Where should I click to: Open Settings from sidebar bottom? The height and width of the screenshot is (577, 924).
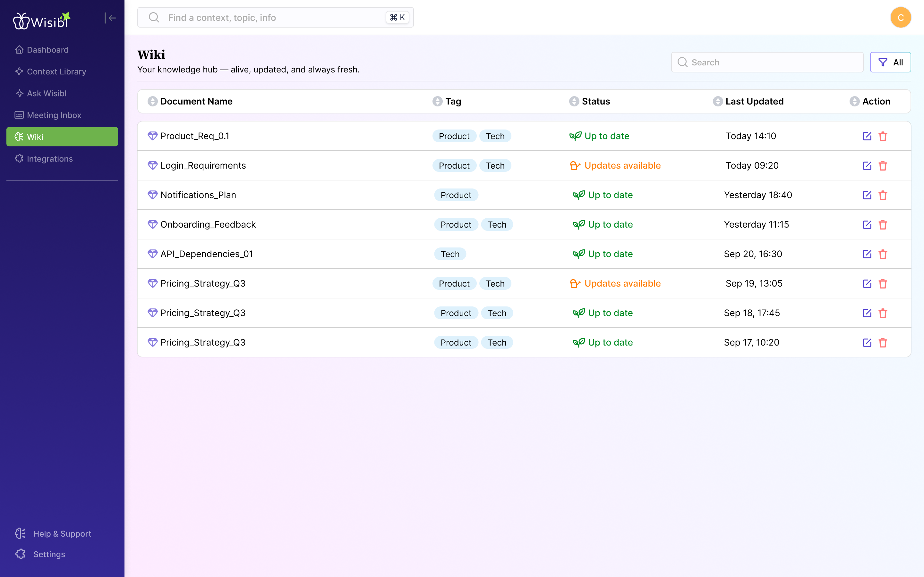point(49,554)
